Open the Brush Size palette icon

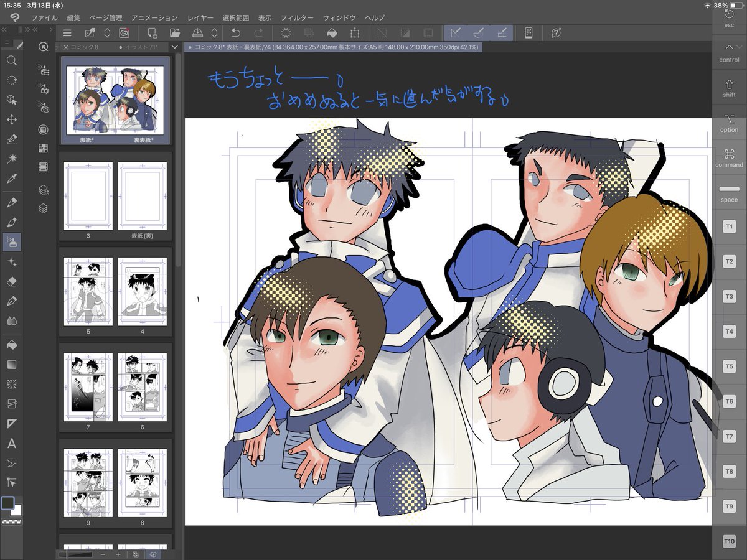pyautogui.click(x=43, y=108)
